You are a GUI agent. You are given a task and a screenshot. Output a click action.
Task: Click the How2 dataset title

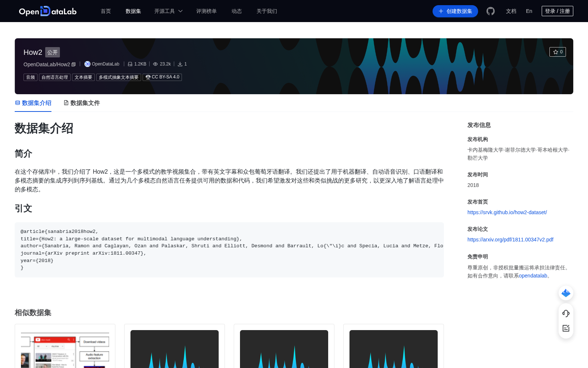[33, 52]
